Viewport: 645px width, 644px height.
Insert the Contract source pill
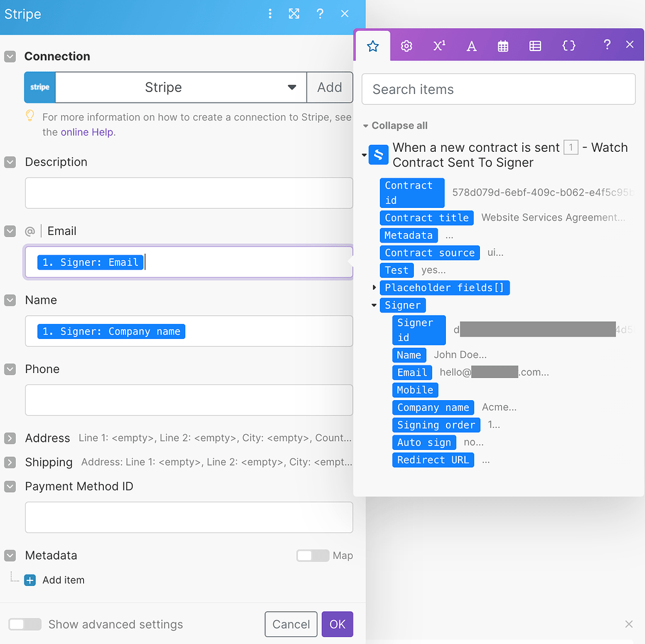pyautogui.click(x=430, y=253)
